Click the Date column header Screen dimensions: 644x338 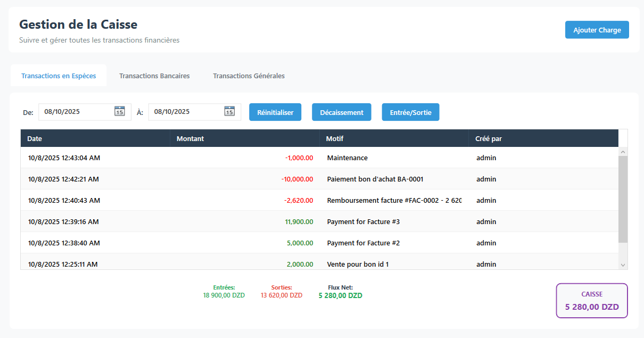pos(35,138)
